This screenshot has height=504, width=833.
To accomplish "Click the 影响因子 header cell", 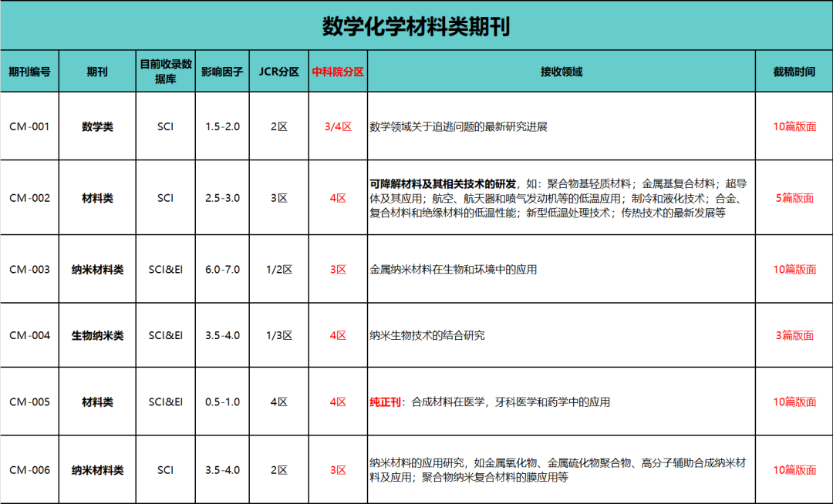I will point(222,72).
